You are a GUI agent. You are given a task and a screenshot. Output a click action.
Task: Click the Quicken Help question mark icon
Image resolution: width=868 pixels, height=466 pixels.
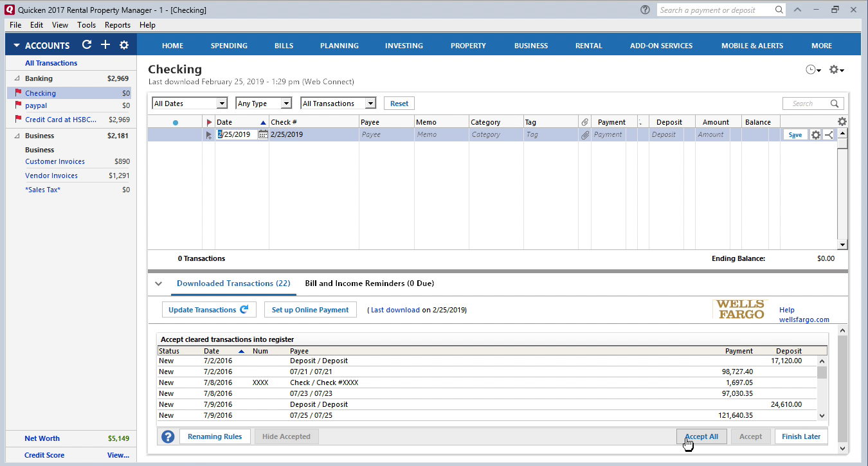click(x=645, y=10)
